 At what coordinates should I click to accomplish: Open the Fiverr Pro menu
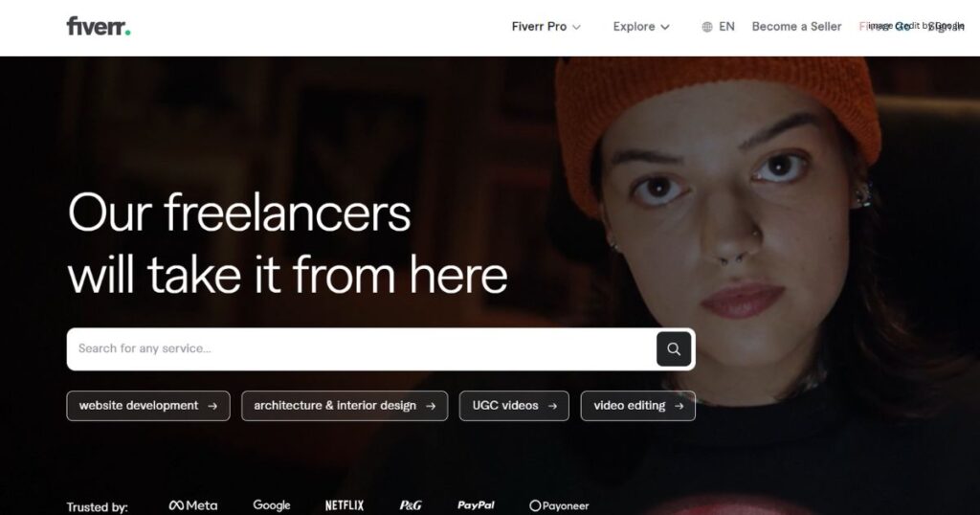[x=546, y=26]
